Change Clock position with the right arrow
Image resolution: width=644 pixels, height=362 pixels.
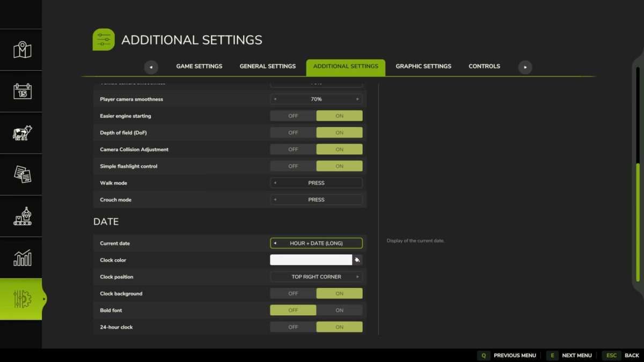click(358, 277)
